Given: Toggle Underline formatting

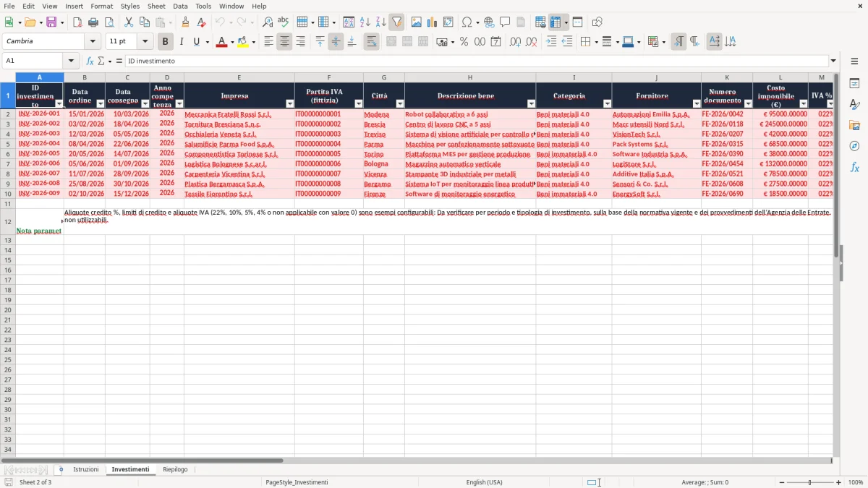Looking at the screenshot, I should pos(196,42).
